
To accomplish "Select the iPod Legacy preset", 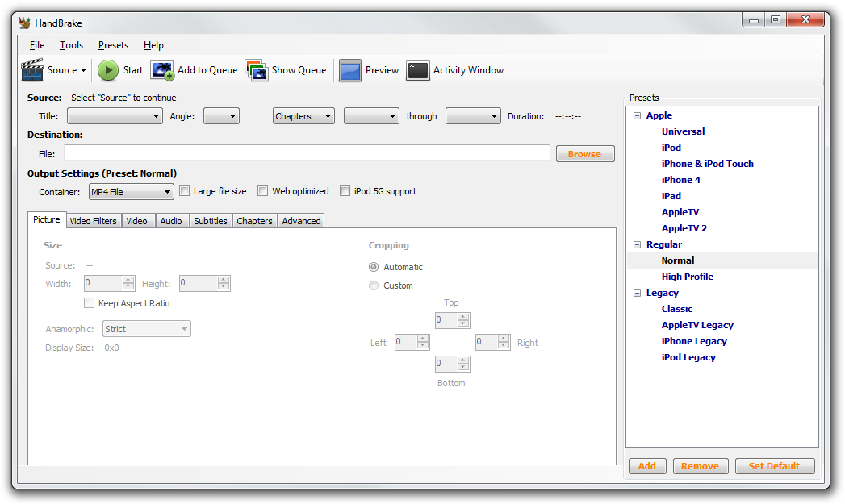I will pyautogui.click(x=688, y=357).
